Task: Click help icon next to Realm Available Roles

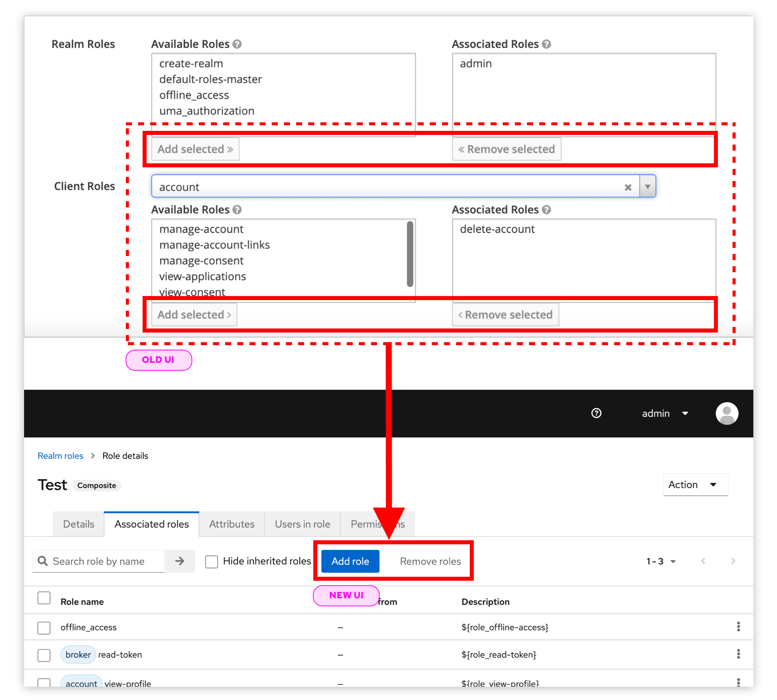Action: coord(237,44)
